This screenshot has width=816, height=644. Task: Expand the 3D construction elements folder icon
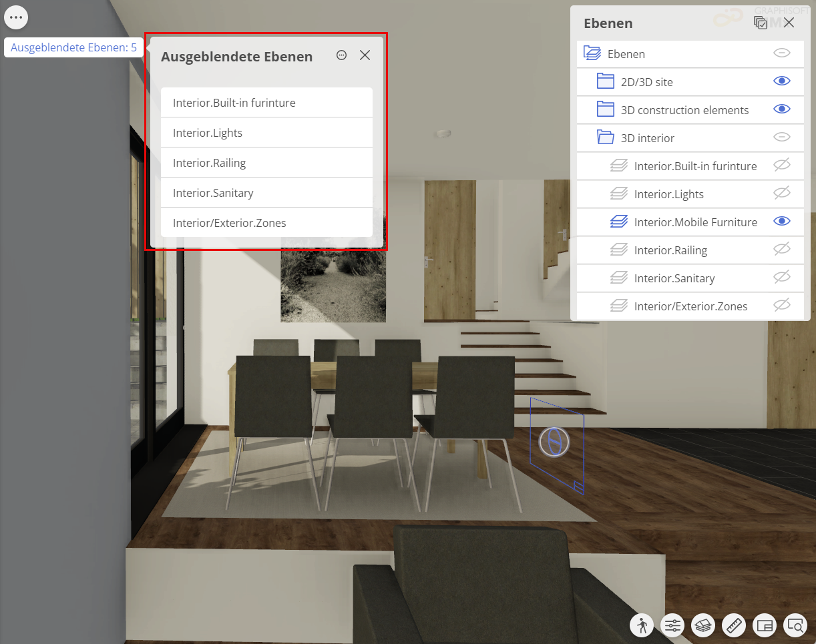605,109
